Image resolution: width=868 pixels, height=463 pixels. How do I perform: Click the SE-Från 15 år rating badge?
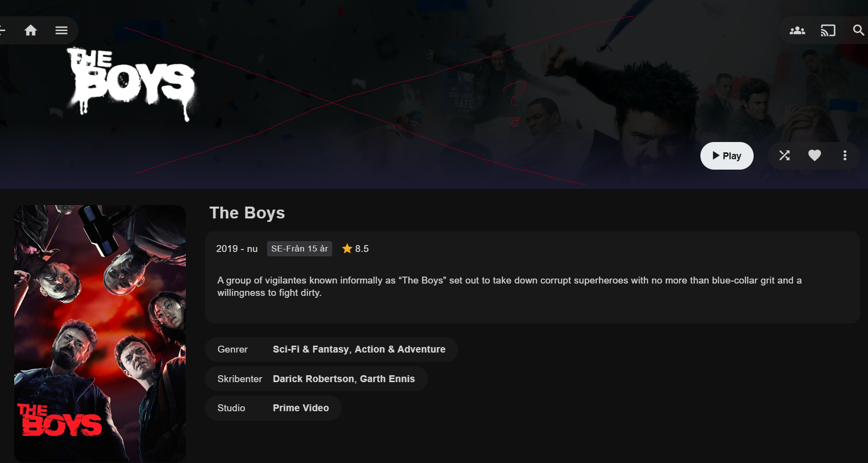pos(300,249)
